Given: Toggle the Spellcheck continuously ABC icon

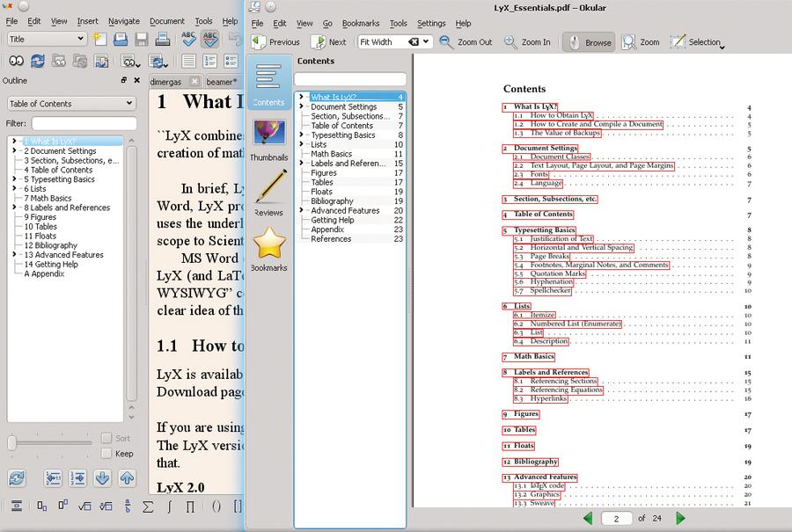Looking at the screenshot, I should (x=209, y=39).
